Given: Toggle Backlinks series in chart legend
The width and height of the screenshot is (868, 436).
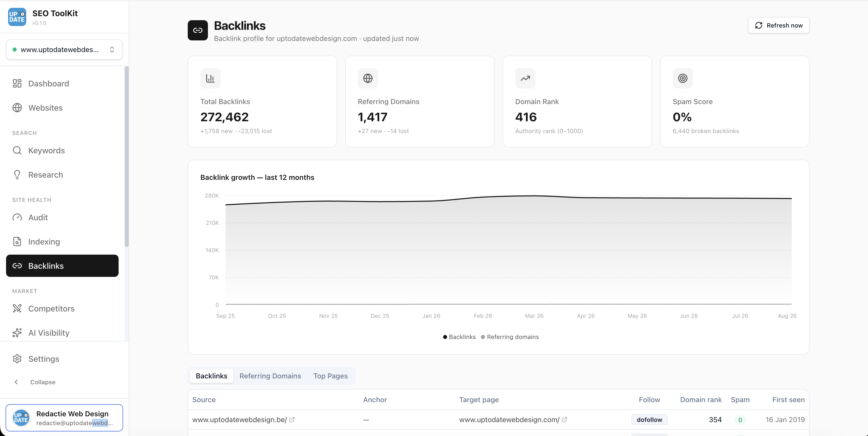Looking at the screenshot, I should click(x=459, y=337).
